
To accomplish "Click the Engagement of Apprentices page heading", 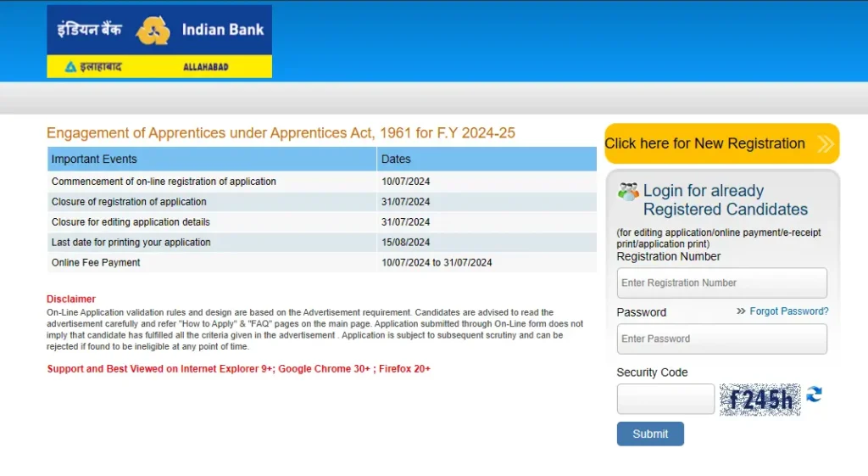I will click(281, 133).
